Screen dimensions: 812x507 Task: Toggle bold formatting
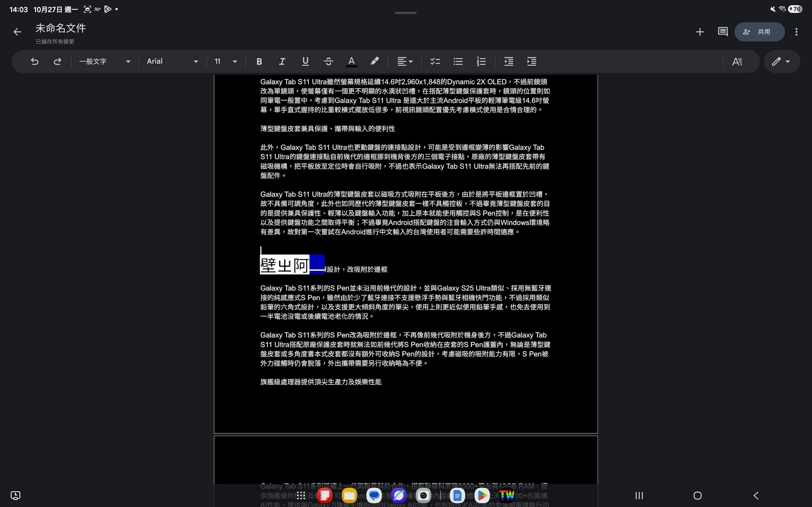[259, 61]
